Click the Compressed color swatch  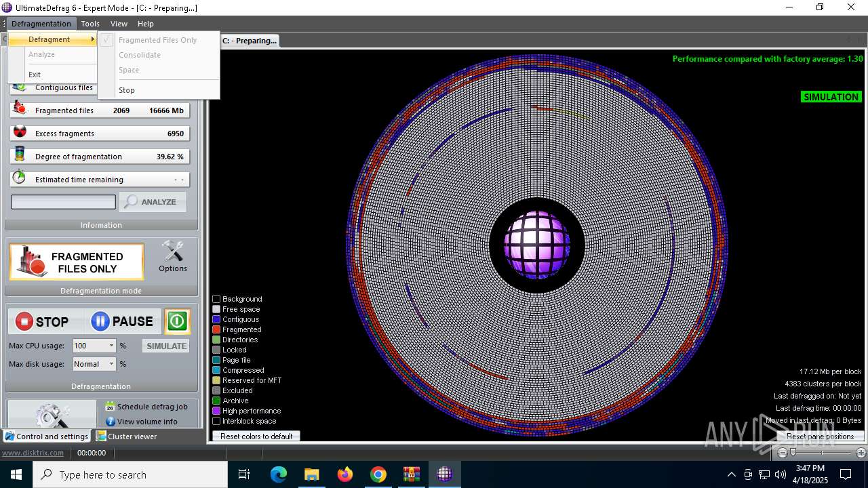(x=216, y=370)
